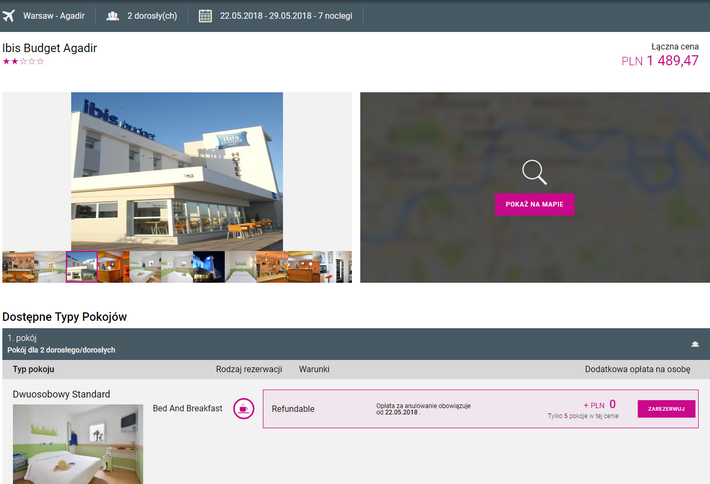This screenshot has width=710, height=484.
Task: Select the first gallery thumbnail
Action: (18, 267)
